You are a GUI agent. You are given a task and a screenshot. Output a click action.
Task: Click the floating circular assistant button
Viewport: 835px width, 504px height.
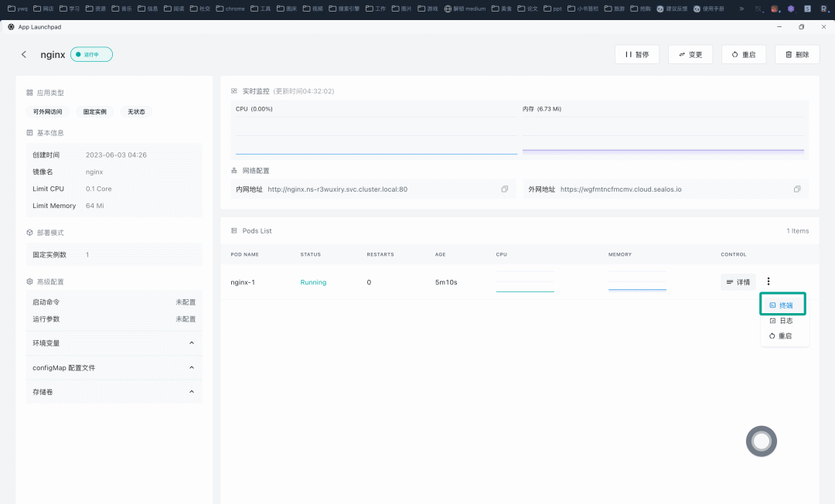click(761, 441)
